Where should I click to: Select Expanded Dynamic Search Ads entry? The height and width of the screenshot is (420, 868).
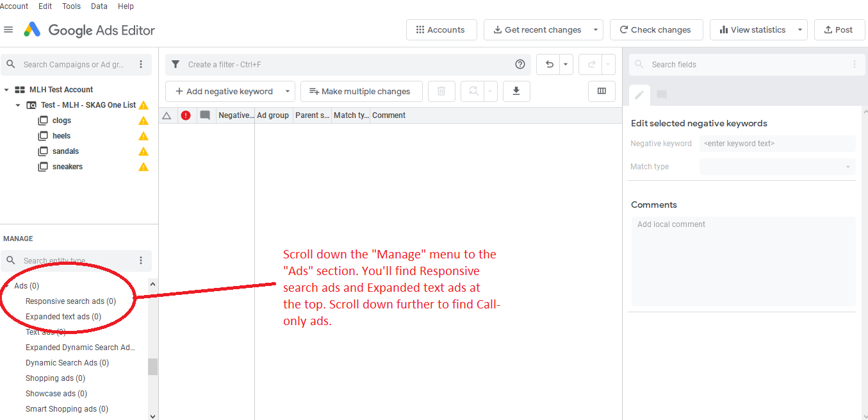pyautogui.click(x=81, y=348)
